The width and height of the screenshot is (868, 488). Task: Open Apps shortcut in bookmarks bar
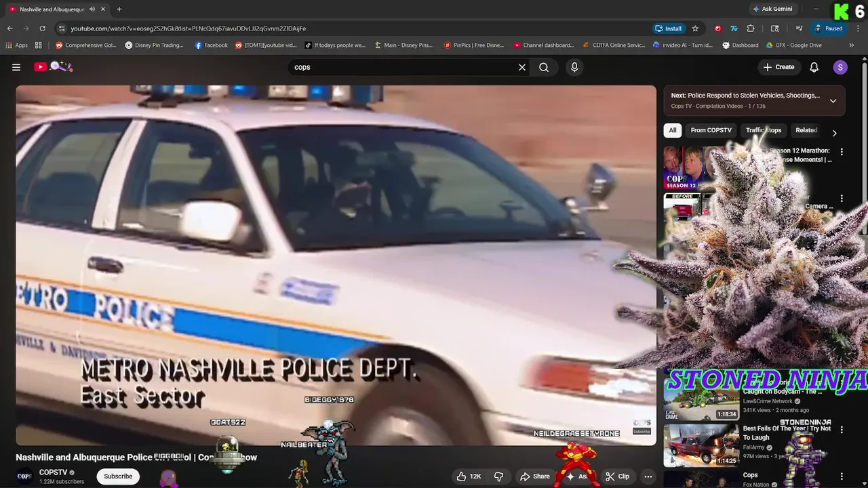[x=17, y=45]
